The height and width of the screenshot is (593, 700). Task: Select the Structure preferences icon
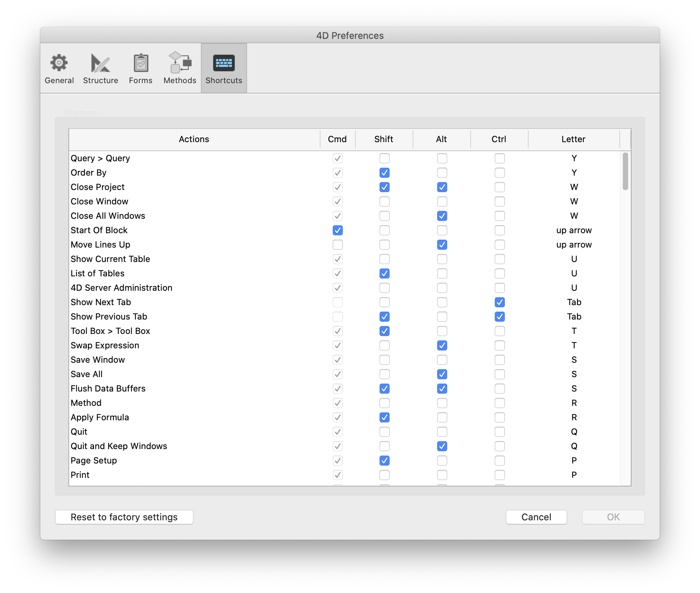click(x=100, y=68)
